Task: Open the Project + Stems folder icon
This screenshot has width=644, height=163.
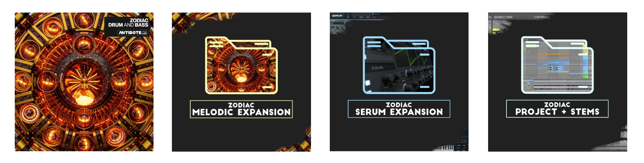Action: pyautogui.click(x=557, y=65)
